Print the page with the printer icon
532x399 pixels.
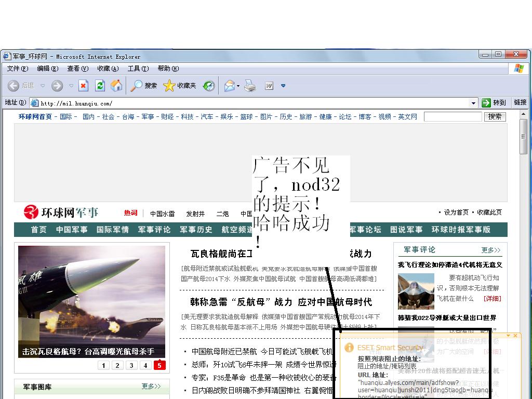pyautogui.click(x=250, y=86)
